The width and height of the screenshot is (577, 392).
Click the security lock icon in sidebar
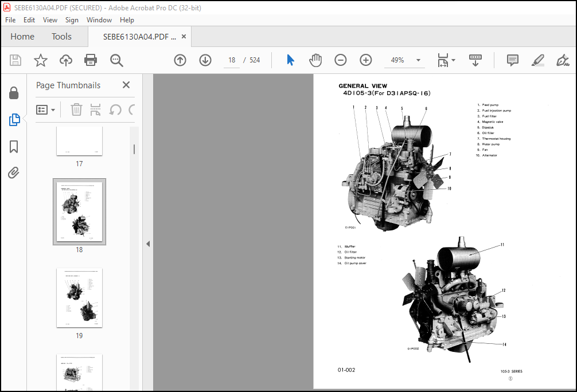pyautogui.click(x=14, y=93)
